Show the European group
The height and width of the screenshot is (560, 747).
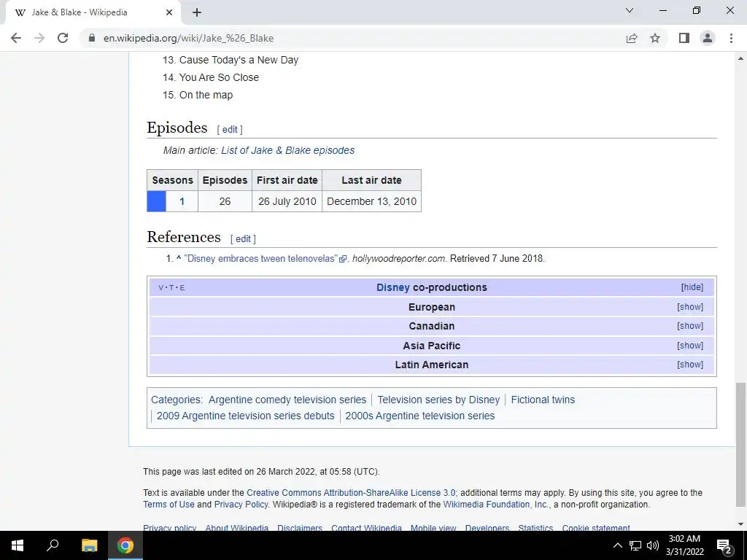click(690, 307)
